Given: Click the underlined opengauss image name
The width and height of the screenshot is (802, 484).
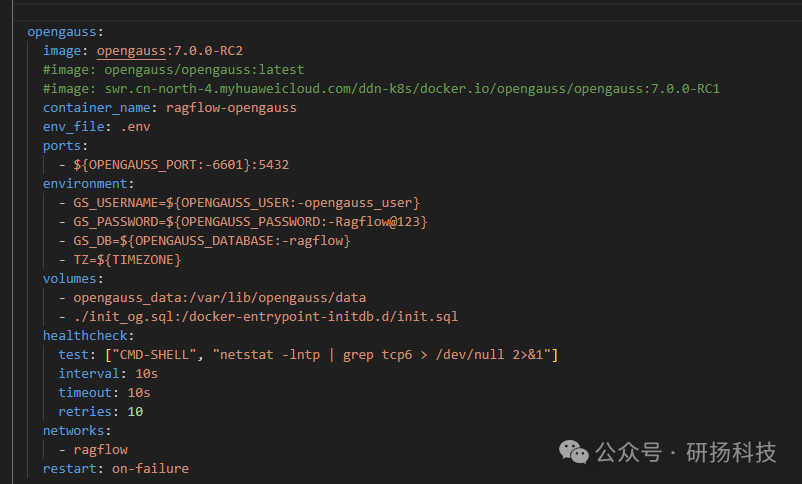Looking at the screenshot, I should click(131, 51).
